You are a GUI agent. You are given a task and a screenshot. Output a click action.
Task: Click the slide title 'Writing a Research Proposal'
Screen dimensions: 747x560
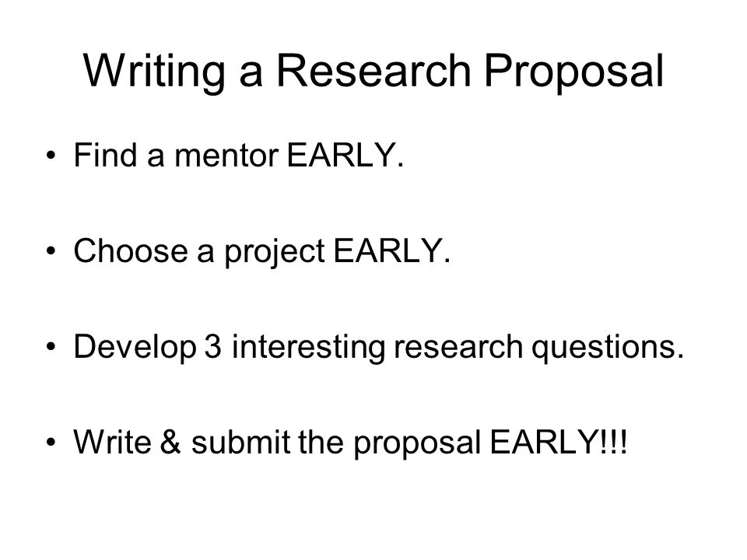pyautogui.click(x=373, y=72)
